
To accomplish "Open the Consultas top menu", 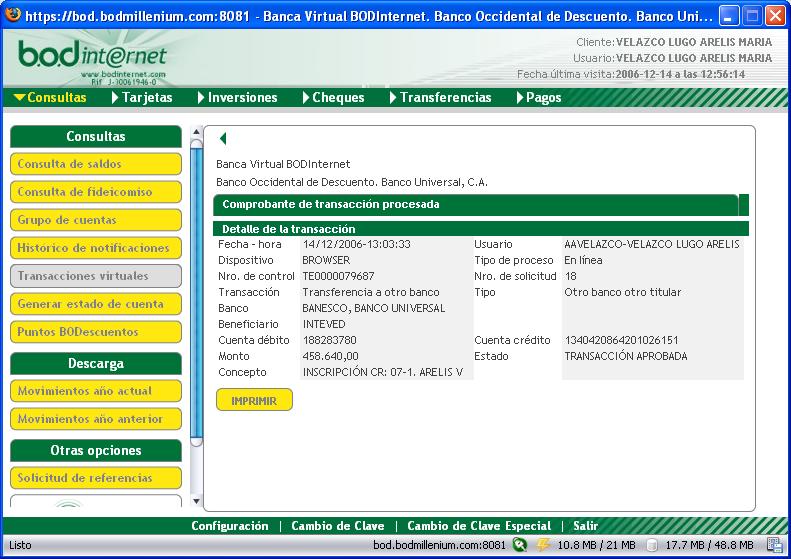I will (x=50, y=97).
